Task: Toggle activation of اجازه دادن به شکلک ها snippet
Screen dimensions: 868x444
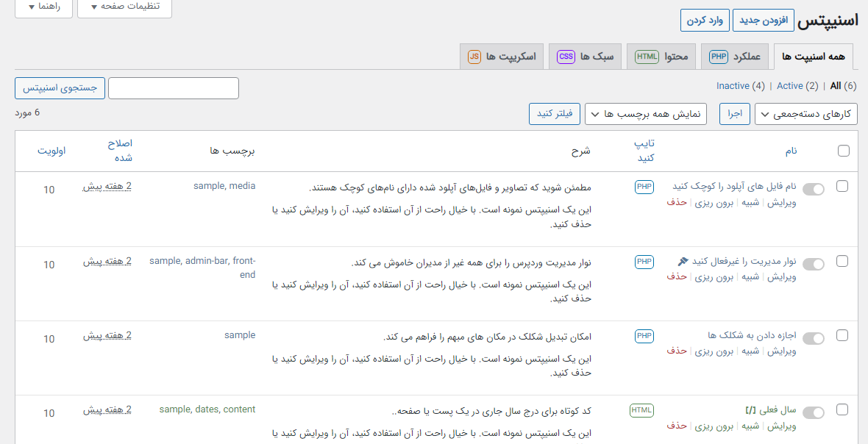Action: 813,338
